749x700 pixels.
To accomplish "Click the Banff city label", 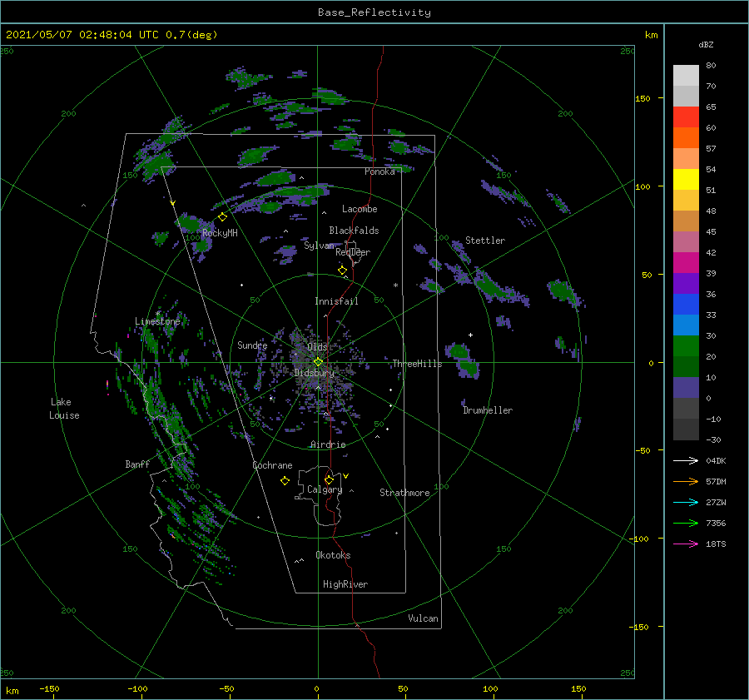I will [x=137, y=464].
